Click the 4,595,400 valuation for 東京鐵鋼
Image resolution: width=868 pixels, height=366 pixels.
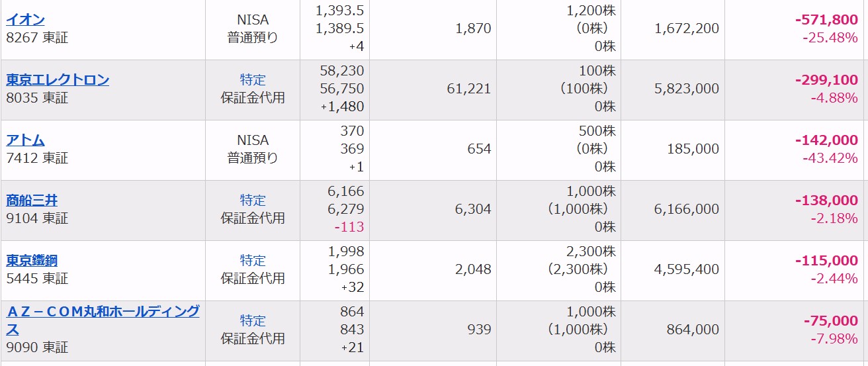point(687,269)
